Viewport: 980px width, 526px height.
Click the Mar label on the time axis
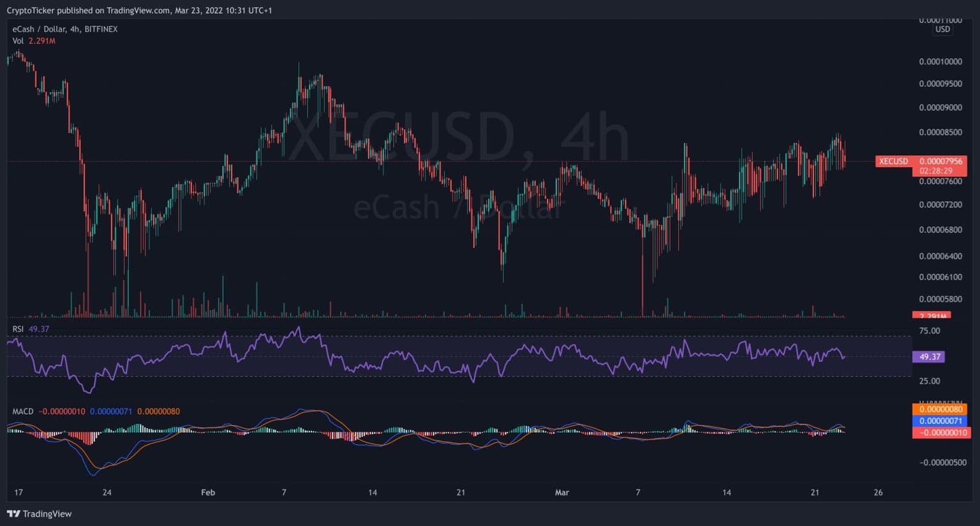(561, 492)
